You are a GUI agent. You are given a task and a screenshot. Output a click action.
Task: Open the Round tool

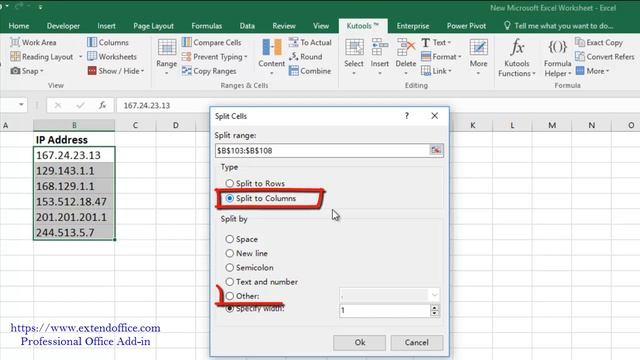(x=305, y=57)
